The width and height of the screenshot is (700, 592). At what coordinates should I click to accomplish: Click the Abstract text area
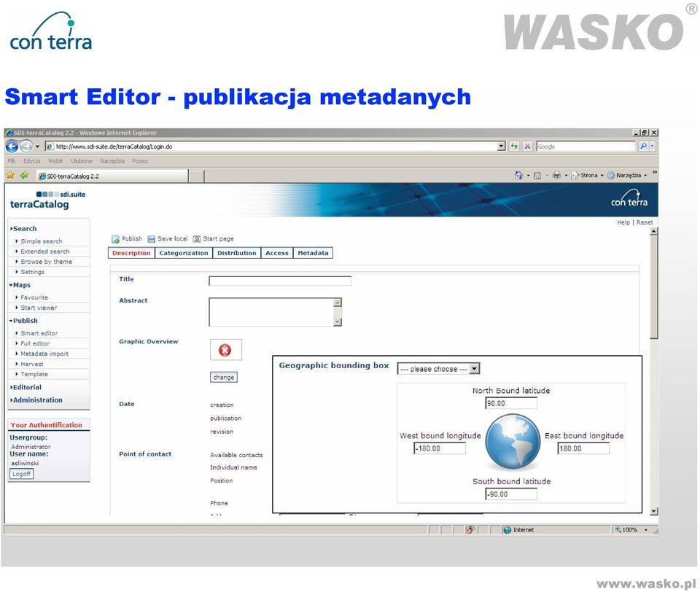coord(275,312)
